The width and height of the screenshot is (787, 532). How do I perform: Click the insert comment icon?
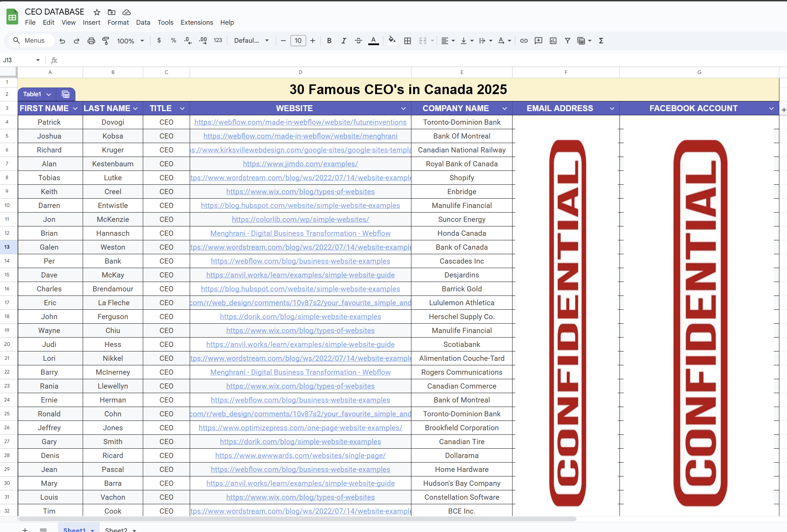tap(538, 41)
